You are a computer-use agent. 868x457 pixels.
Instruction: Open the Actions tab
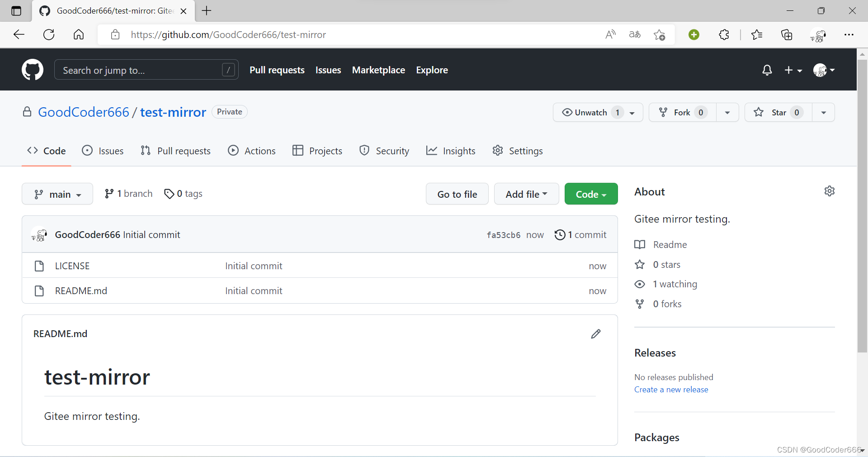click(x=252, y=151)
